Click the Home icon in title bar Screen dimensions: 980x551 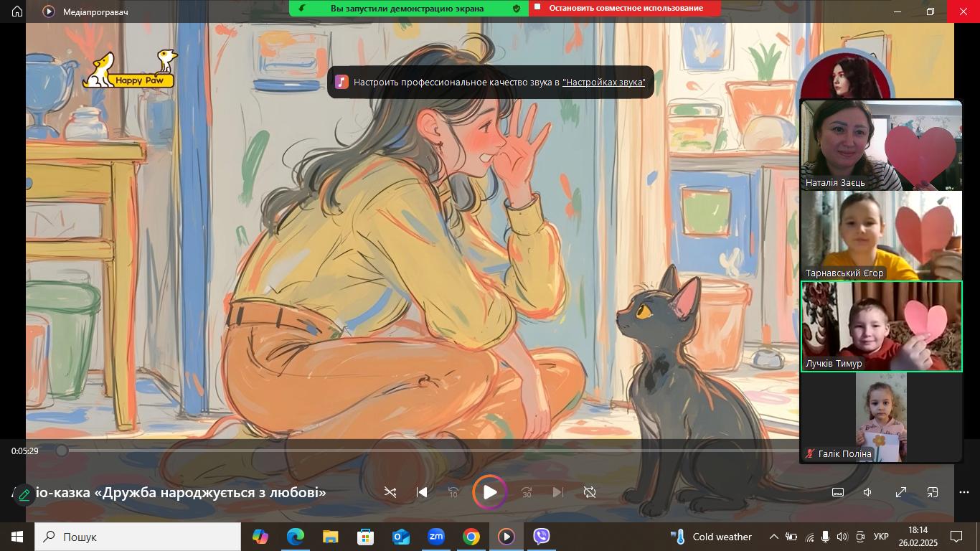tap(17, 11)
